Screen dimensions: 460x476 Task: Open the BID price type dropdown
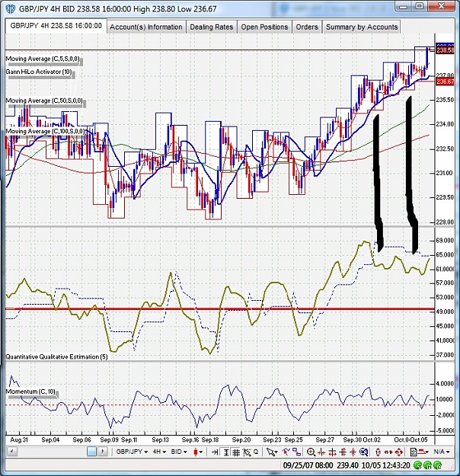pos(179,452)
